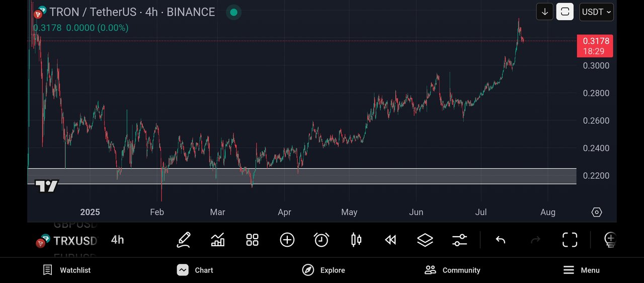Redo with the greyed-out arrow icon
Screen dimensions: 644x283
coord(535,240)
